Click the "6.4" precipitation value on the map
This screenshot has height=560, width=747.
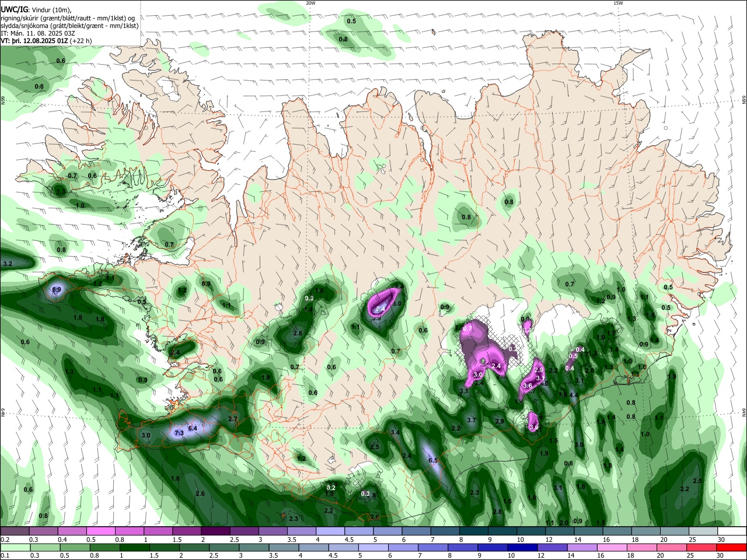193,428
